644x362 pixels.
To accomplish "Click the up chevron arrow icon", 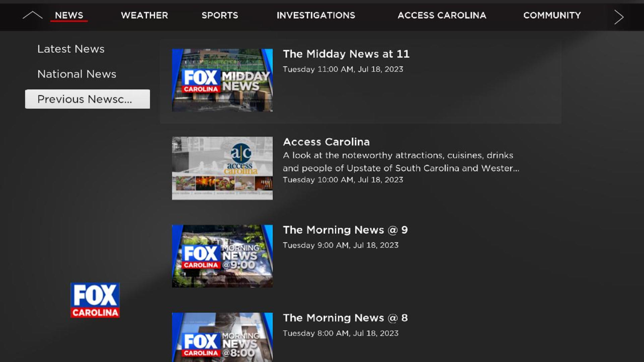I will (x=33, y=15).
